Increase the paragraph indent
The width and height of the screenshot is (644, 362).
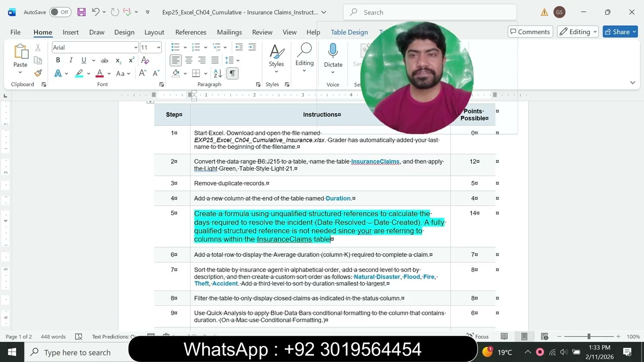[x=252, y=47]
